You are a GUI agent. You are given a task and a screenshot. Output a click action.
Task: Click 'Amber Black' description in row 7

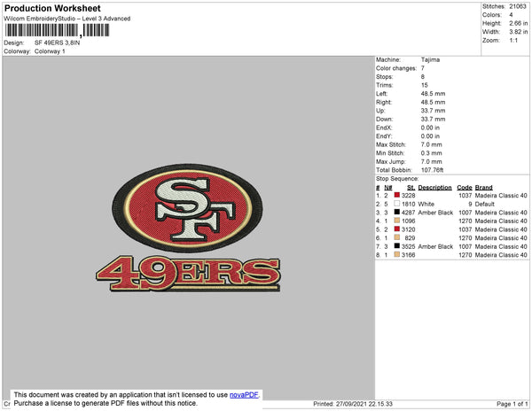[x=435, y=246]
